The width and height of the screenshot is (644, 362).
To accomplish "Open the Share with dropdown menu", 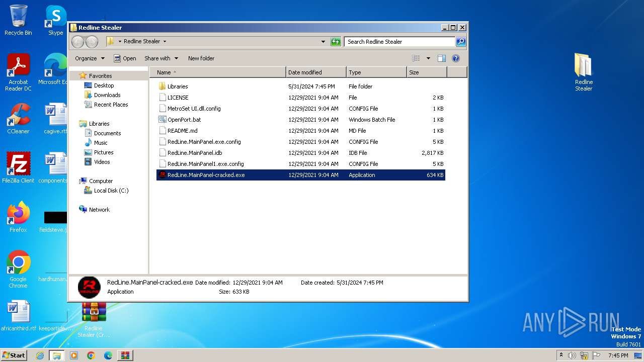I will 161,58.
